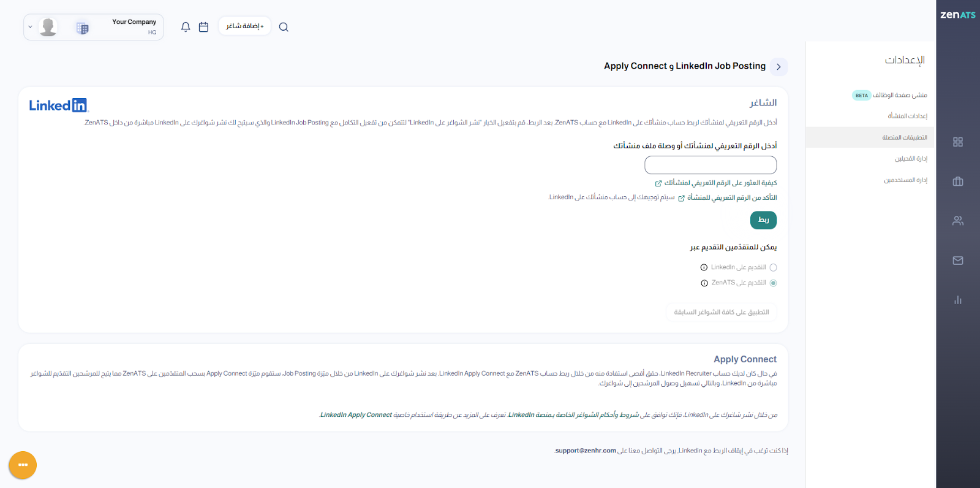The width and height of the screenshot is (980, 488).
Task: Open the candidates people icon in sidebar
Action: 958,221
